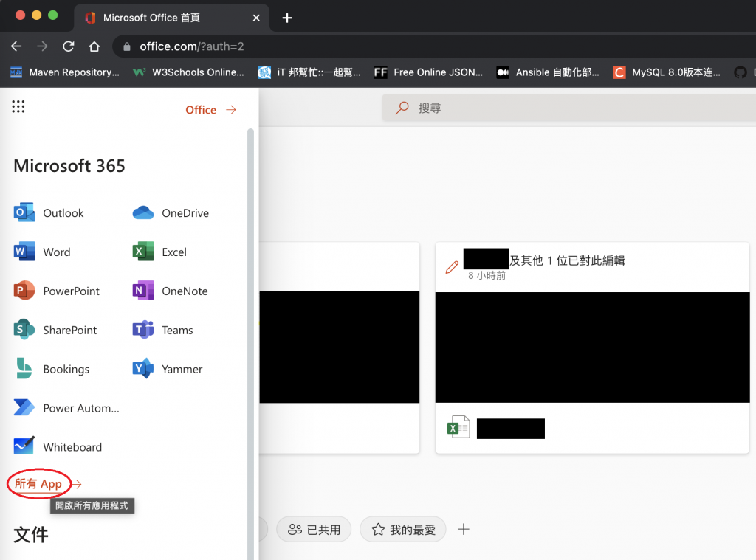Open the Office link in launcher header

(210, 110)
